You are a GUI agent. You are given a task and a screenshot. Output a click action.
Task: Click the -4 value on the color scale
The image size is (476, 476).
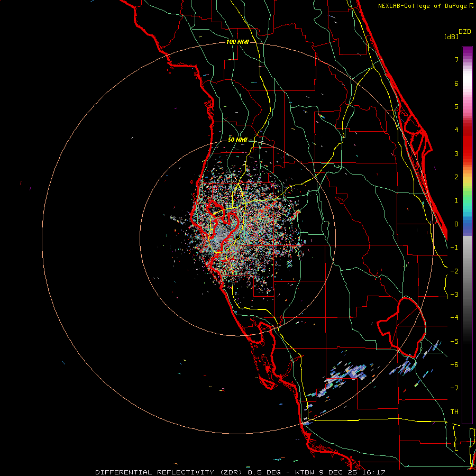454,318
